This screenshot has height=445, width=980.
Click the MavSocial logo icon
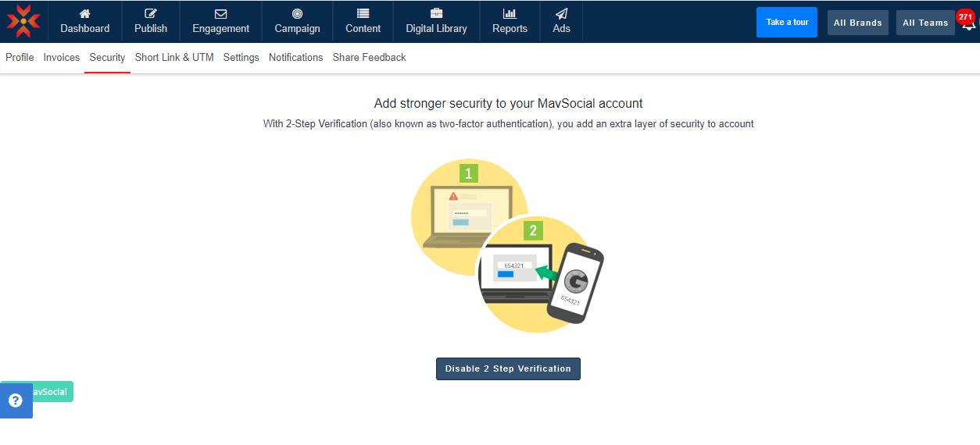tap(23, 21)
